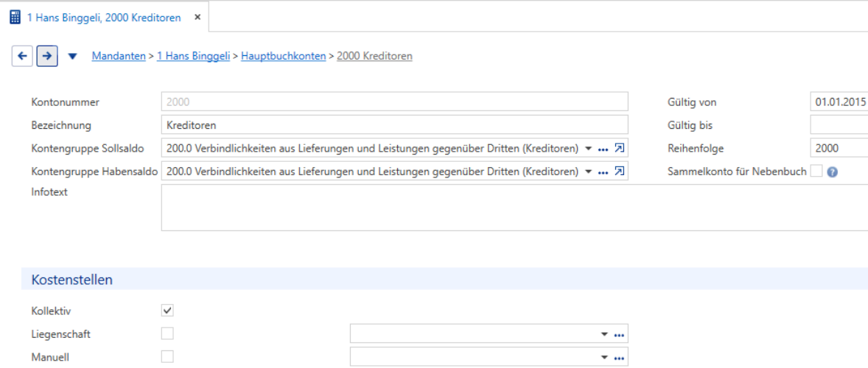Viewport: 868px width, 368px height.
Task: Click the Kontengruppe Habensaldo combo box text
Action: pyautogui.click(x=372, y=171)
